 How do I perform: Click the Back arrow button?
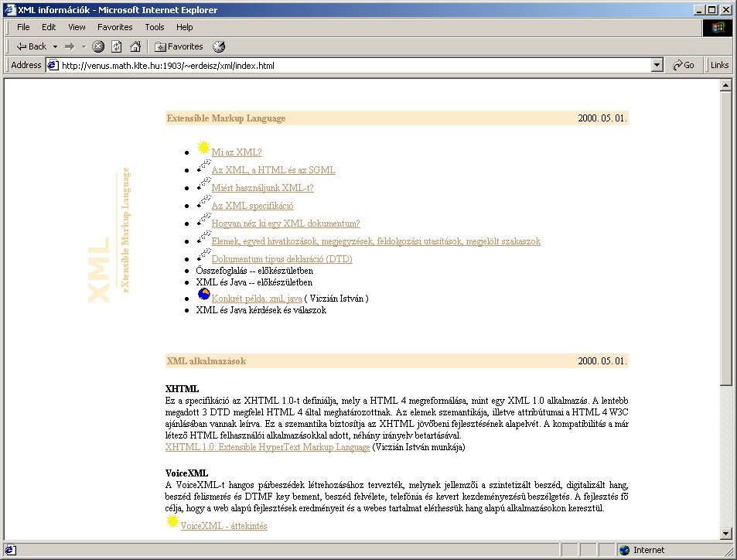(x=31, y=46)
